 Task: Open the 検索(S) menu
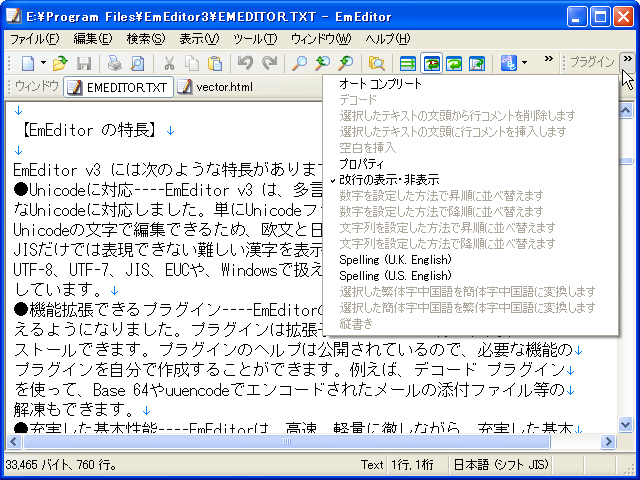[x=146, y=39]
